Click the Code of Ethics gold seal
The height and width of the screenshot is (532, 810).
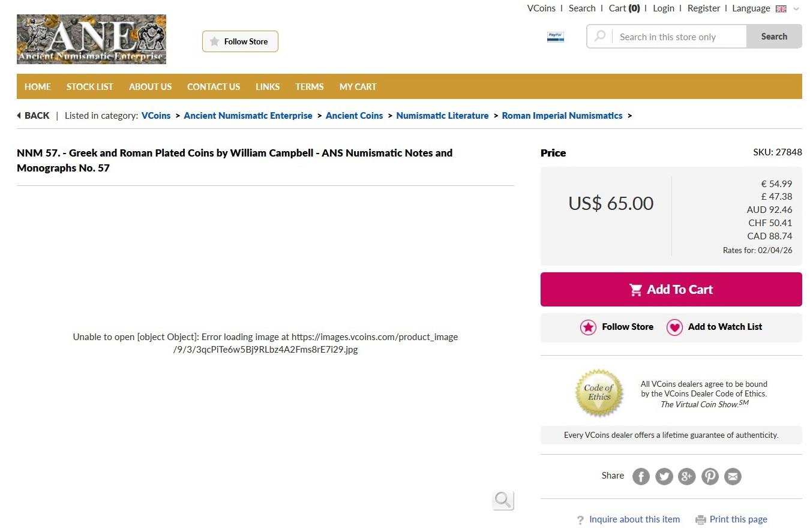[x=599, y=393]
